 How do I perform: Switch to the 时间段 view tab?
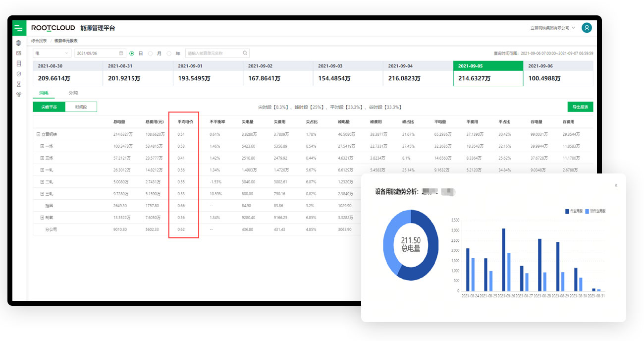(x=81, y=107)
